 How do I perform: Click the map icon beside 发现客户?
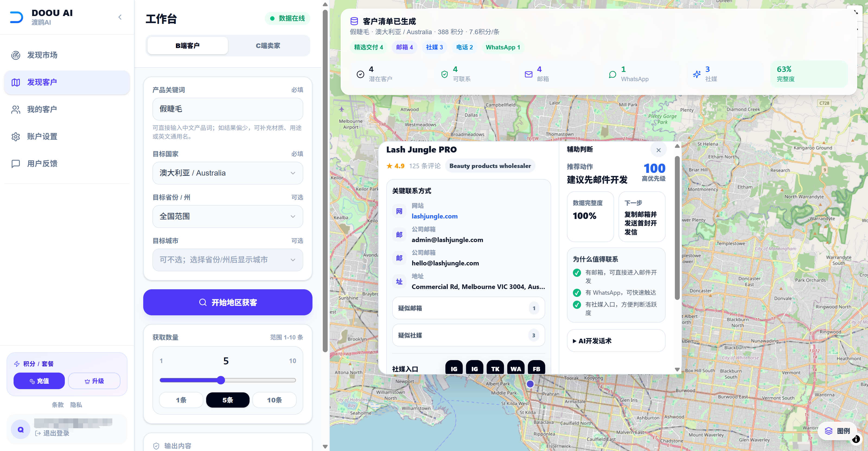16,82
